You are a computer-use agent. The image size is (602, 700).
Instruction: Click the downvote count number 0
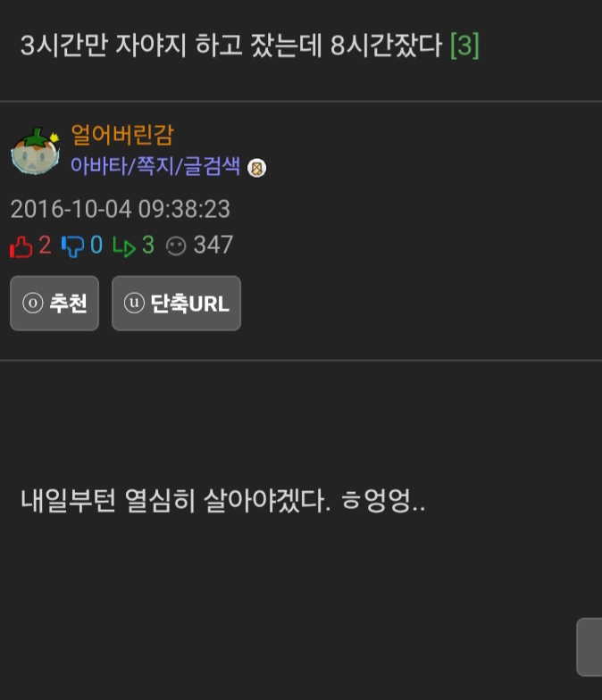click(x=96, y=245)
